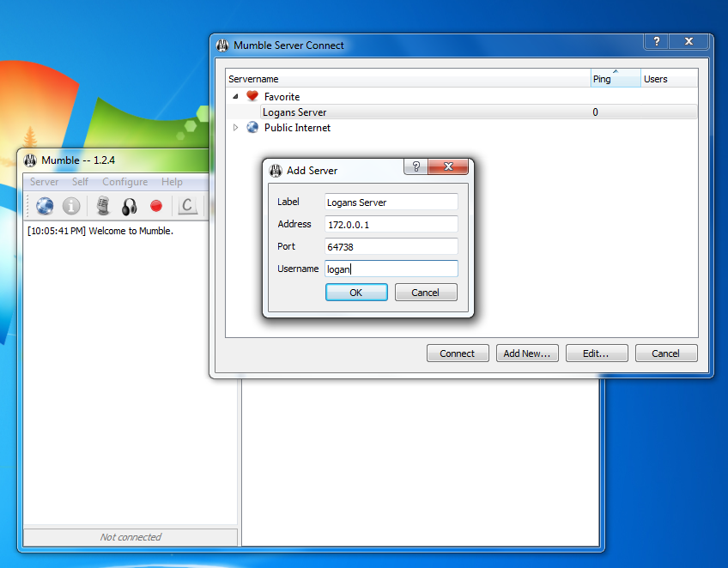Focus the Username field showing logan

pos(391,269)
